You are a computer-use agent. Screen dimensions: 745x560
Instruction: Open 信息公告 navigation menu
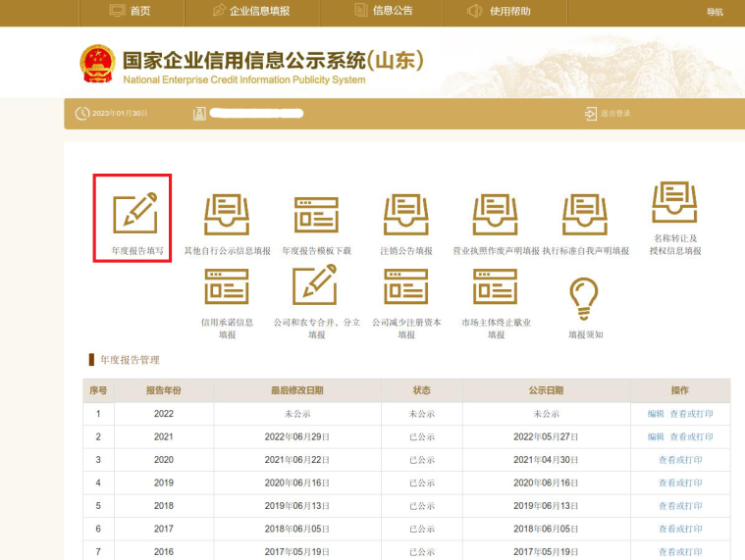coord(382,12)
